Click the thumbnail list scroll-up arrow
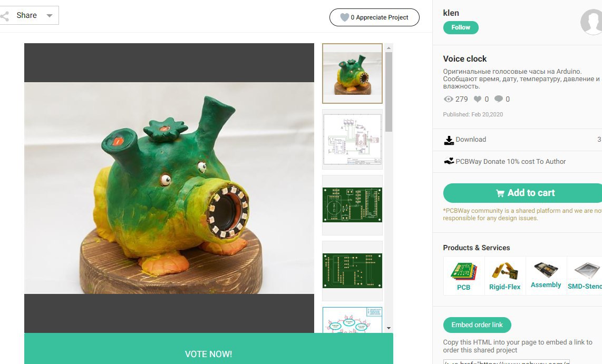This screenshot has height=364, width=602. tap(389, 48)
